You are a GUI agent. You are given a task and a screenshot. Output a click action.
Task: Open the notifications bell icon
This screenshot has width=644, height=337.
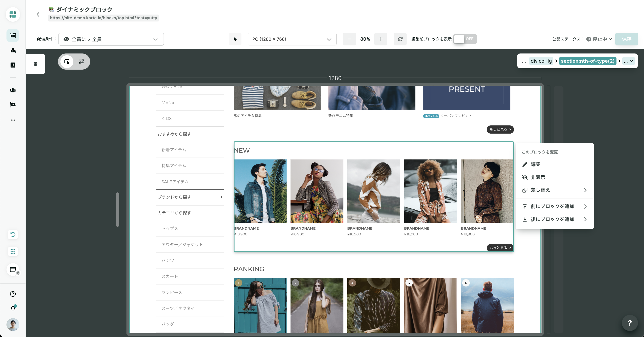coord(13,308)
